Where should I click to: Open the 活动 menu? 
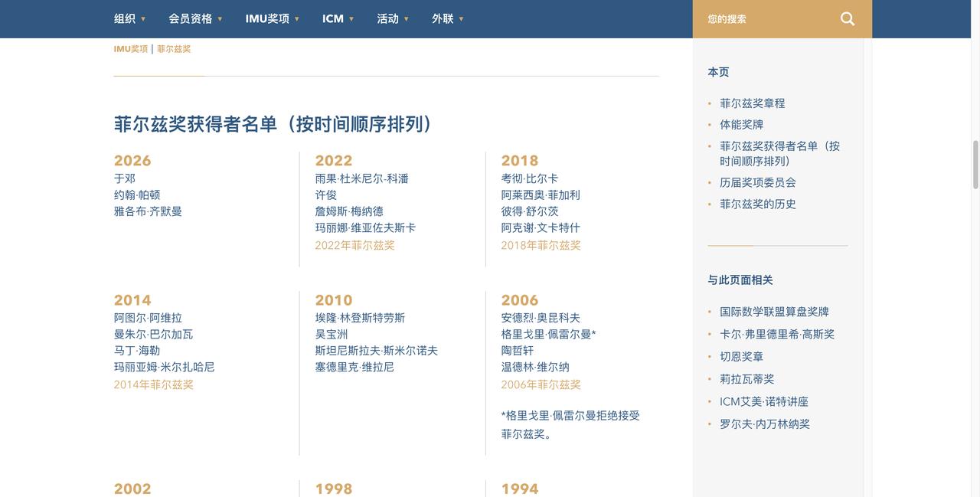[x=388, y=19]
